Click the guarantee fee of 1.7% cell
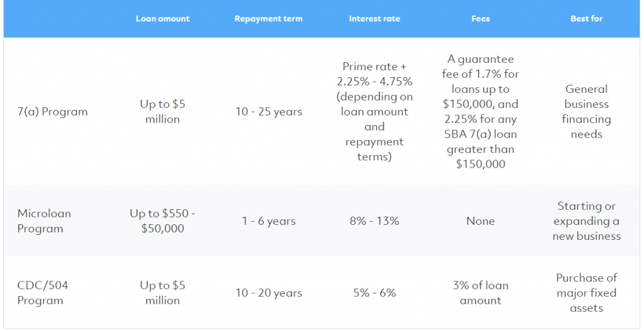The height and width of the screenshot is (331, 644). (480, 112)
